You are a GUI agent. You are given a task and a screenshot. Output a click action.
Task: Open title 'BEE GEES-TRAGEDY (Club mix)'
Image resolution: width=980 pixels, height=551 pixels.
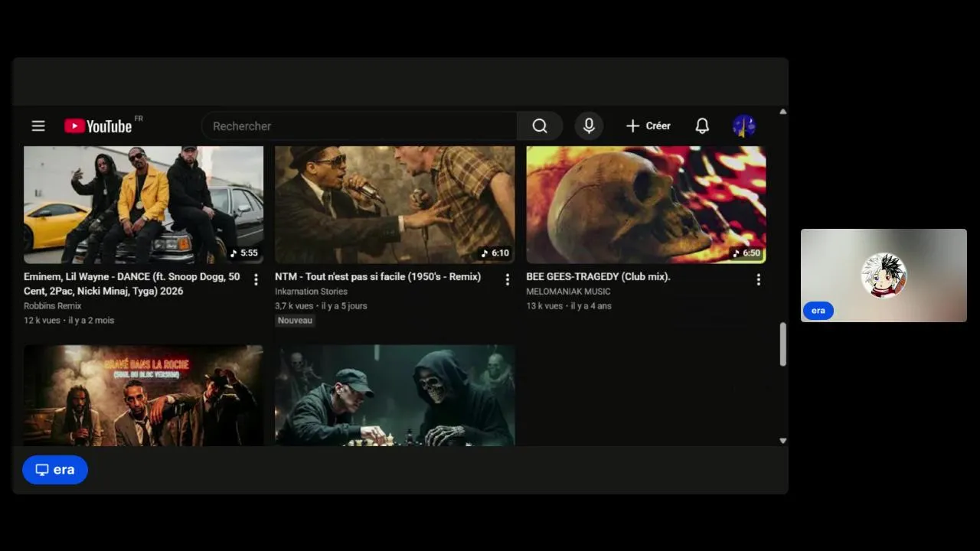click(598, 277)
